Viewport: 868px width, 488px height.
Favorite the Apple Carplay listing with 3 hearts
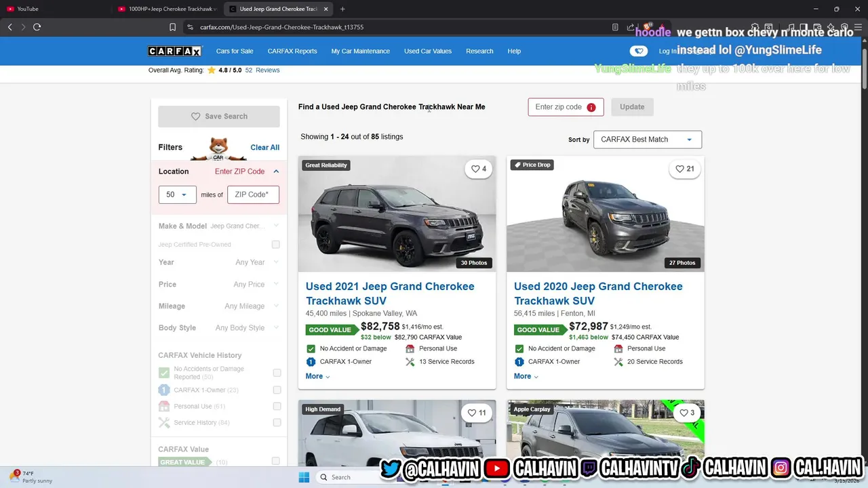tap(687, 412)
